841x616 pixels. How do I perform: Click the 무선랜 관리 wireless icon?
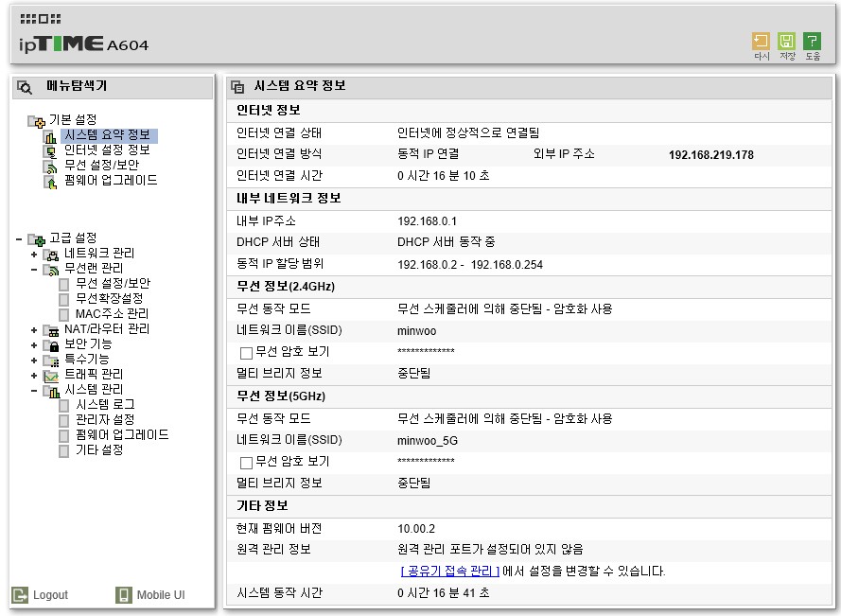51,270
